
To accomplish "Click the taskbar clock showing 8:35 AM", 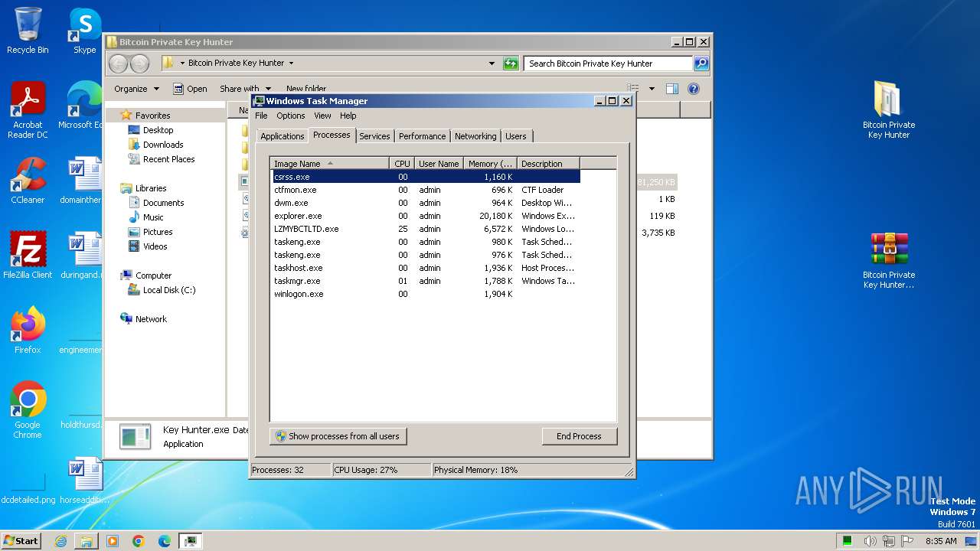I will click(941, 541).
